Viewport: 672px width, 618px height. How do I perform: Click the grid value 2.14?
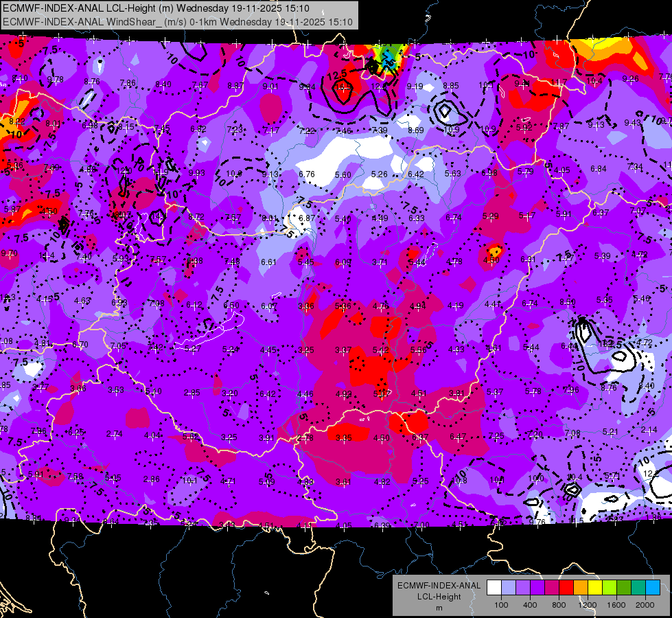tap(649, 430)
